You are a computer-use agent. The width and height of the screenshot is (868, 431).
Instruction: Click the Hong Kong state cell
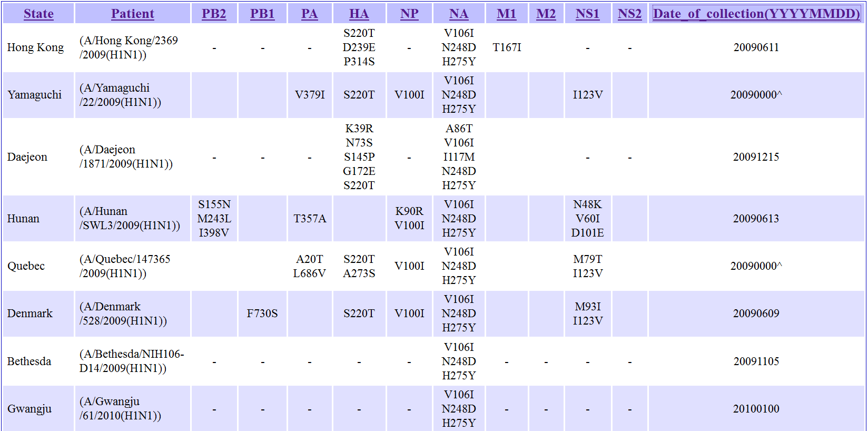pyautogui.click(x=35, y=47)
